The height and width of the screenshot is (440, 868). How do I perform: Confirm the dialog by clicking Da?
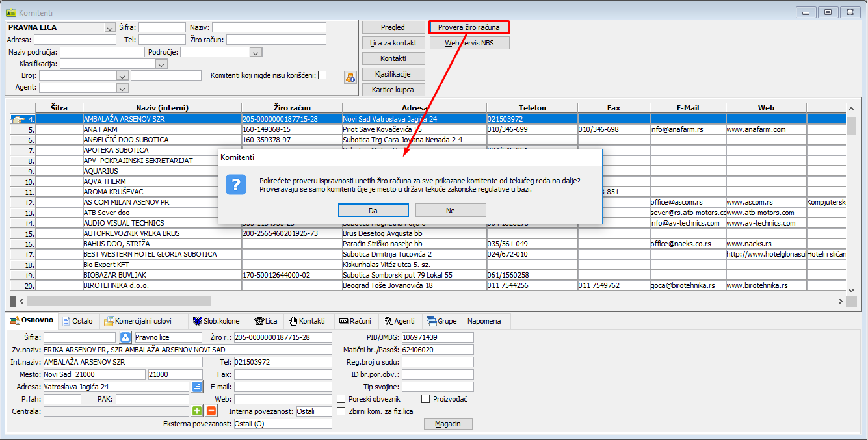pos(373,211)
